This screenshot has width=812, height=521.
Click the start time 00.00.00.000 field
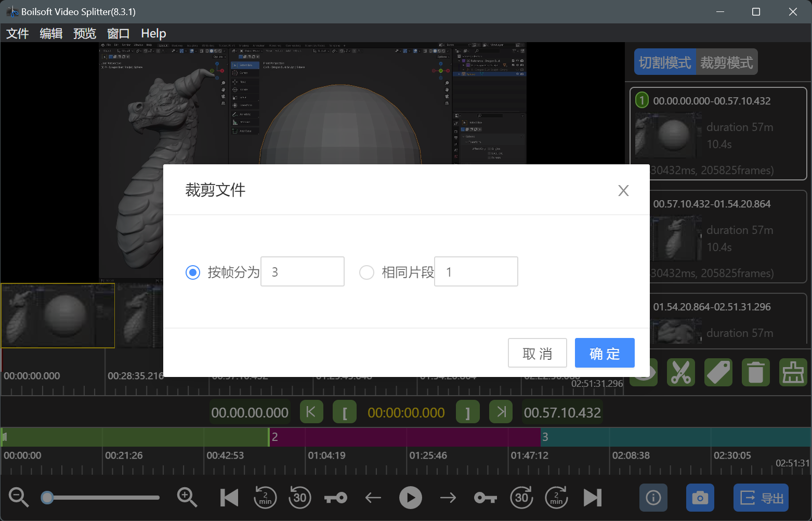[250, 412]
